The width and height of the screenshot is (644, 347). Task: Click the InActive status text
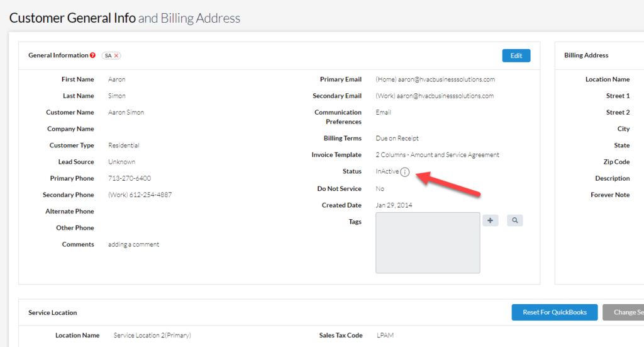tap(387, 171)
